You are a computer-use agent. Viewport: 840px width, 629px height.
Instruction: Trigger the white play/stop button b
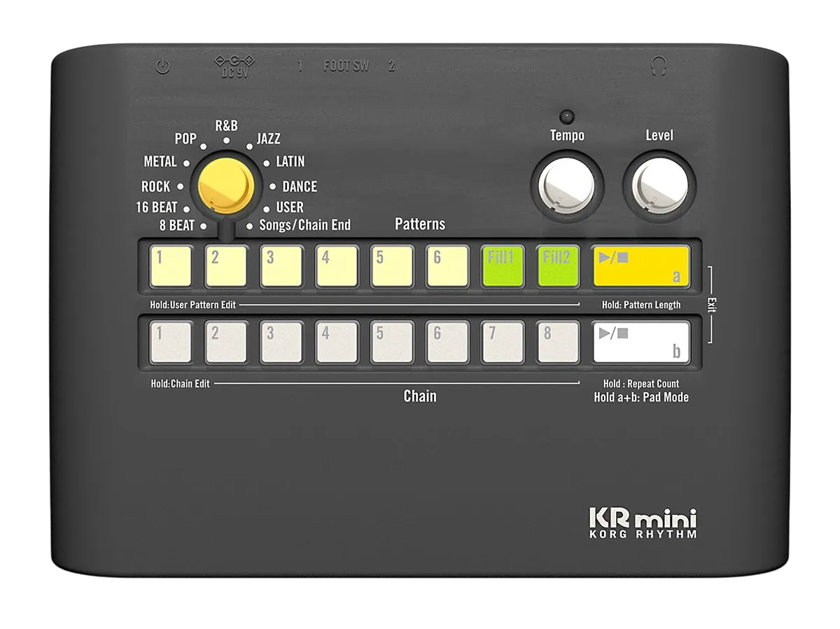tap(641, 342)
